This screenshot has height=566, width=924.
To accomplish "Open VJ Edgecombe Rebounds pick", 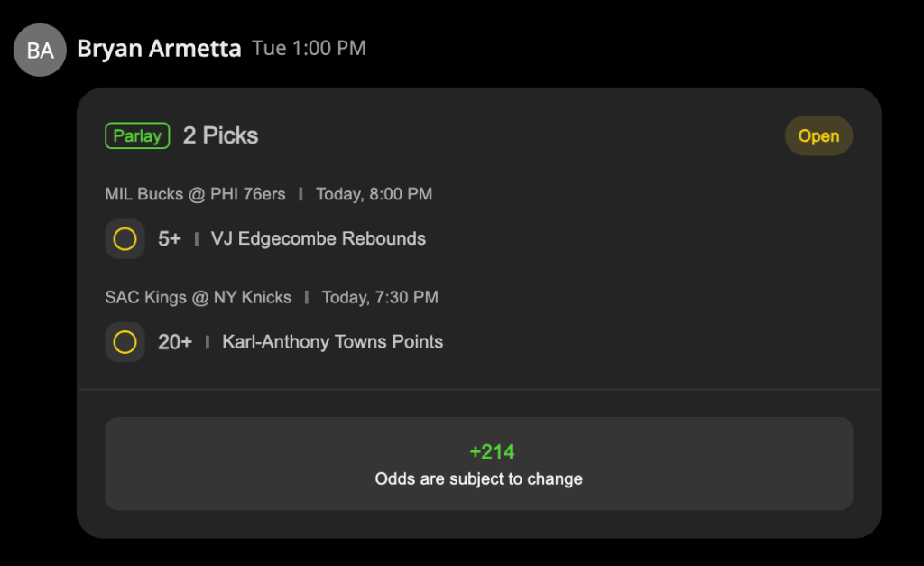I will [x=319, y=239].
